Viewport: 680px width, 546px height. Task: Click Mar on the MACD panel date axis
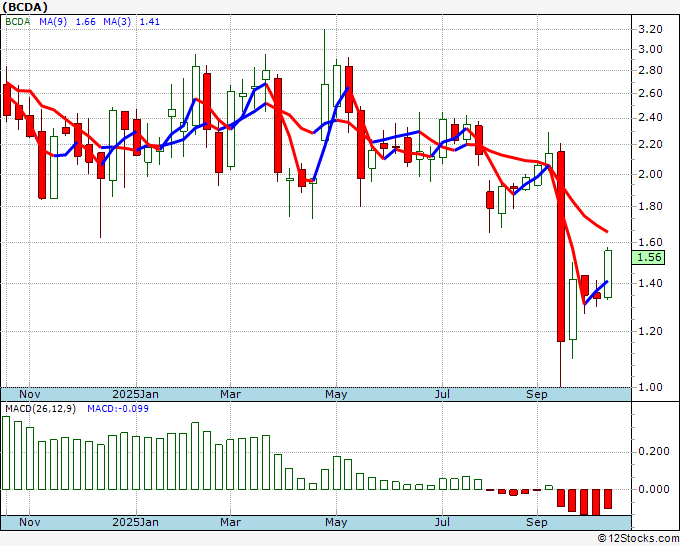coord(230,522)
